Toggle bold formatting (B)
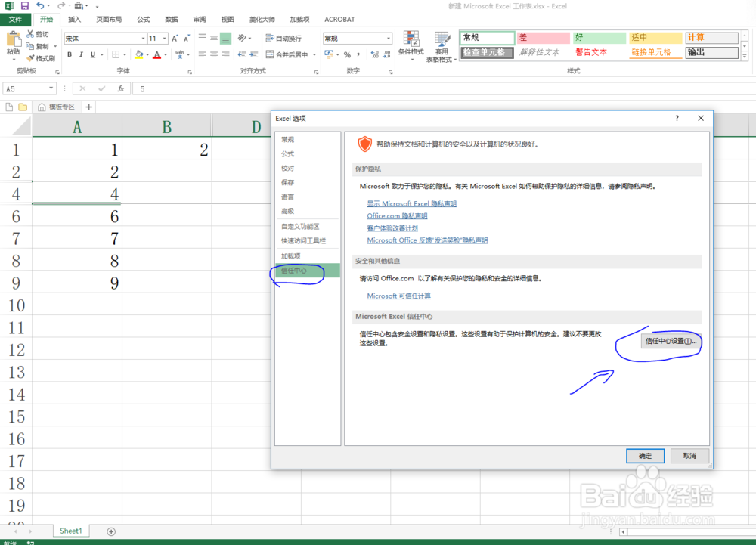The width and height of the screenshot is (756, 545). click(70, 54)
